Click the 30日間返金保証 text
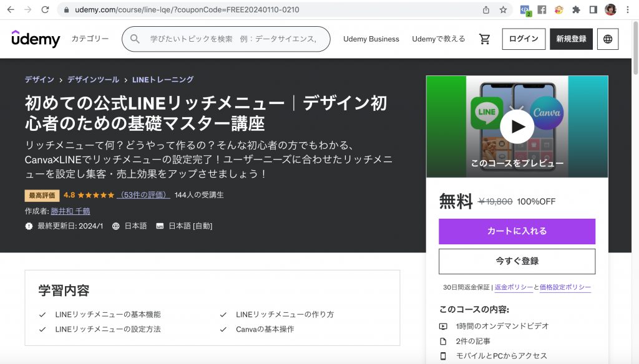This screenshot has width=639, height=364. (466, 287)
